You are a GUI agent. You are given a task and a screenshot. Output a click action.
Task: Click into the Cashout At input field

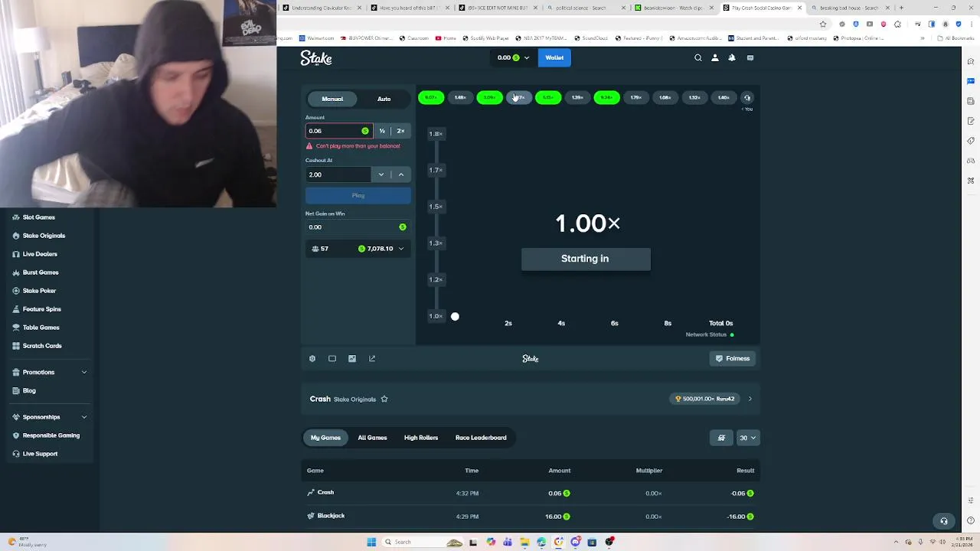339,174
